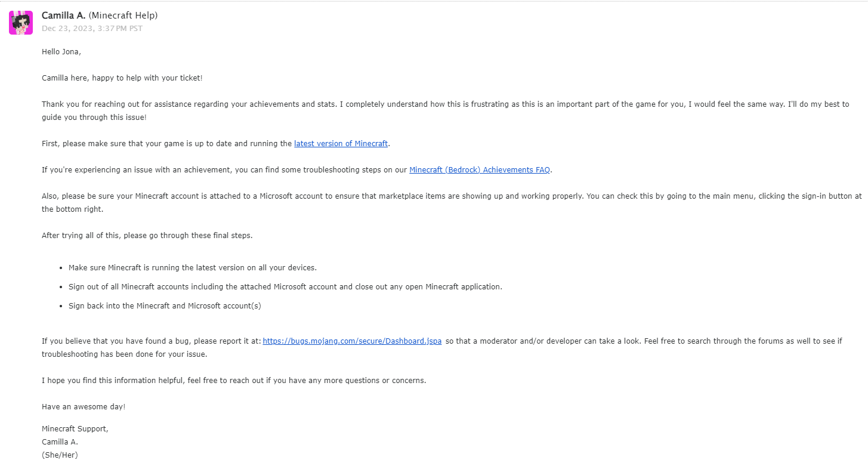
Task: Click the 'Sign back into' bullet item
Action: click(165, 306)
